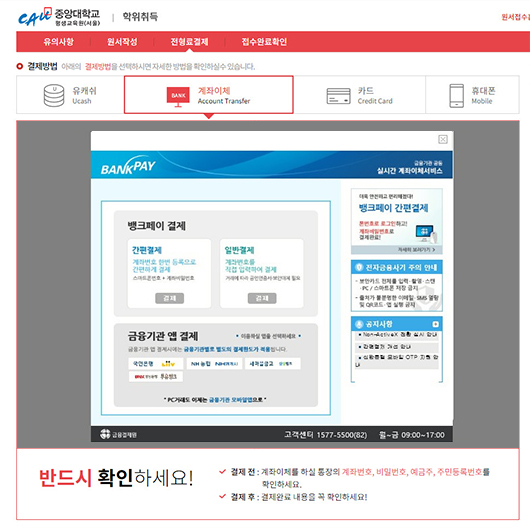Click the CAU 중앙대학교 logo
The image size is (530, 530).
[x=59, y=17]
